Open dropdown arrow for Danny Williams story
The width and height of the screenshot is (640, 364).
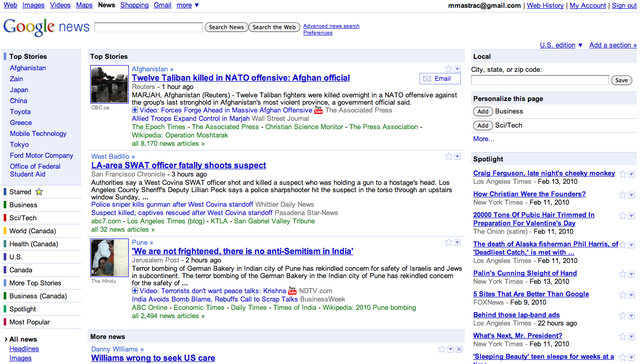451,349
